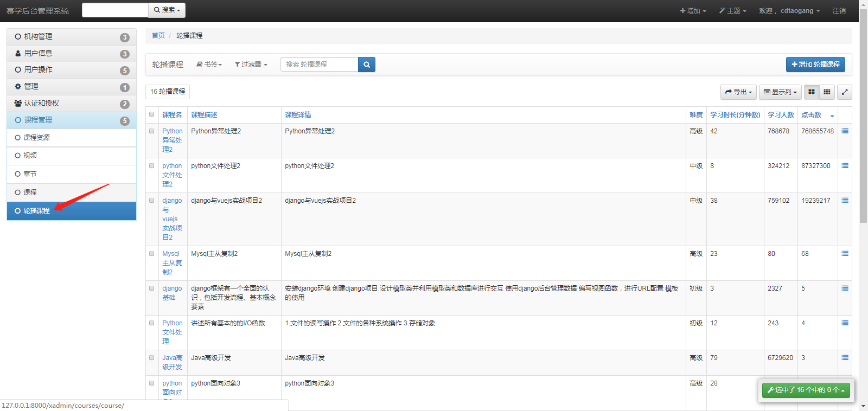868x411 pixels.
Task: Switch to compact table layout view
Action: [827, 92]
